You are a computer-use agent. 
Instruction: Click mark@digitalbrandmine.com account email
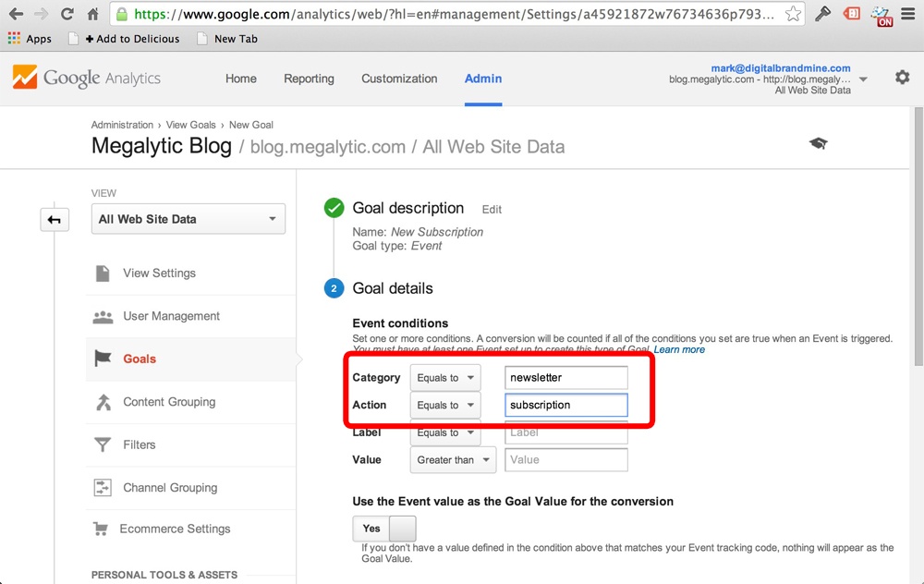(x=781, y=68)
